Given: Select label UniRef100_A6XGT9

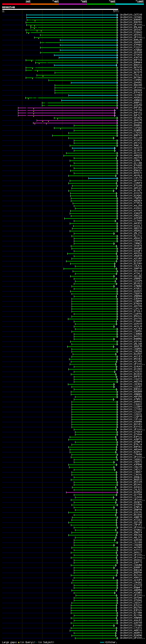Looking at the screenshot, I should point(131,148).
